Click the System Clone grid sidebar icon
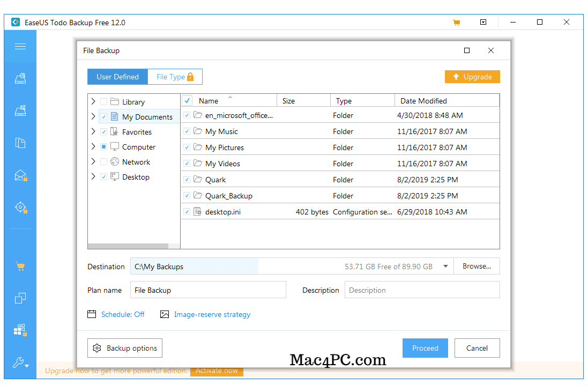This screenshot has width=588, height=392. tap(20, 330)
